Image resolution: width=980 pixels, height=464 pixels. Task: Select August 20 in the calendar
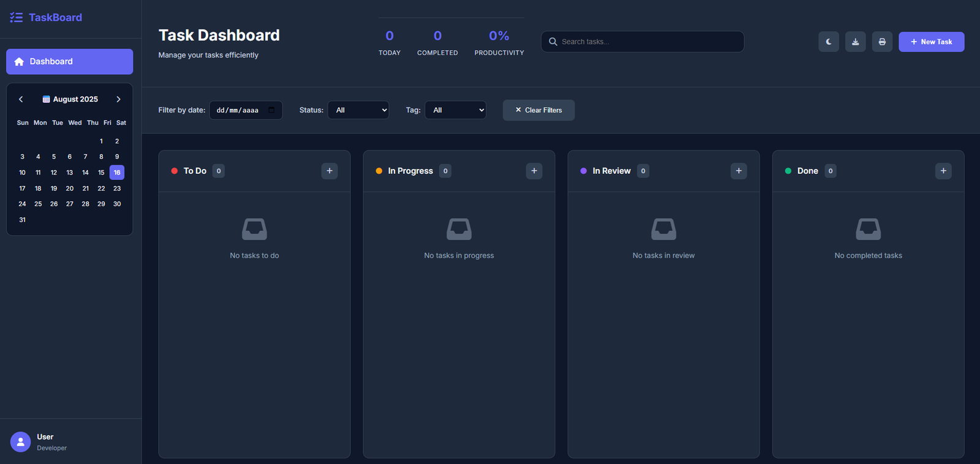click(70, 189)
